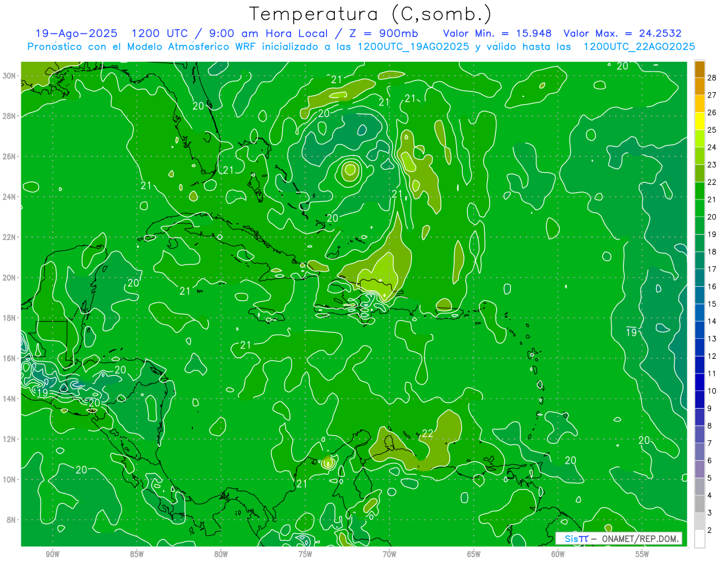Click the dark blue legend swatch between 10 and 11

[x=699, y=383]
